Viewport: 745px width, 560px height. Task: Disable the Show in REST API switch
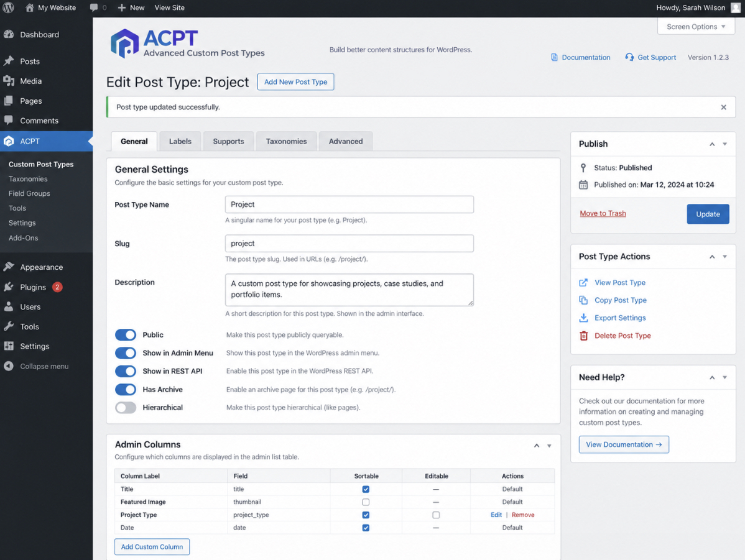[126, 371]
